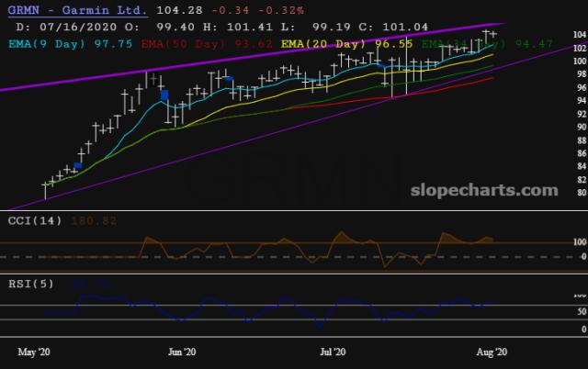Select the EMA(20 Day) 96.55 legend label
This screenshot has height=369, width=588.
click(346, 44)
